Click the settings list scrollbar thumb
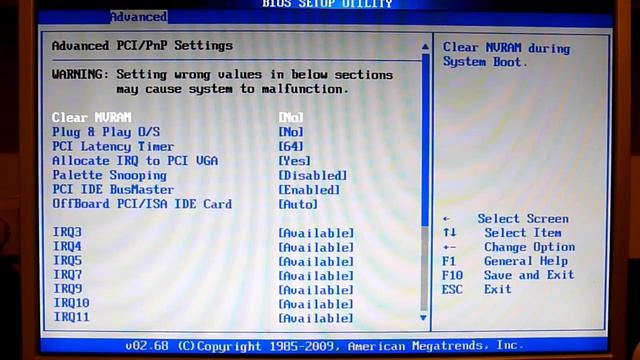 (424, 141)
